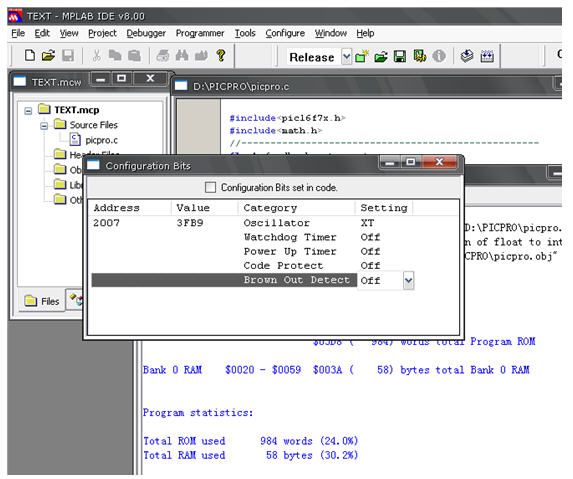Click the Copy toolbar icon
573x479 pixels.
[115, 56]
